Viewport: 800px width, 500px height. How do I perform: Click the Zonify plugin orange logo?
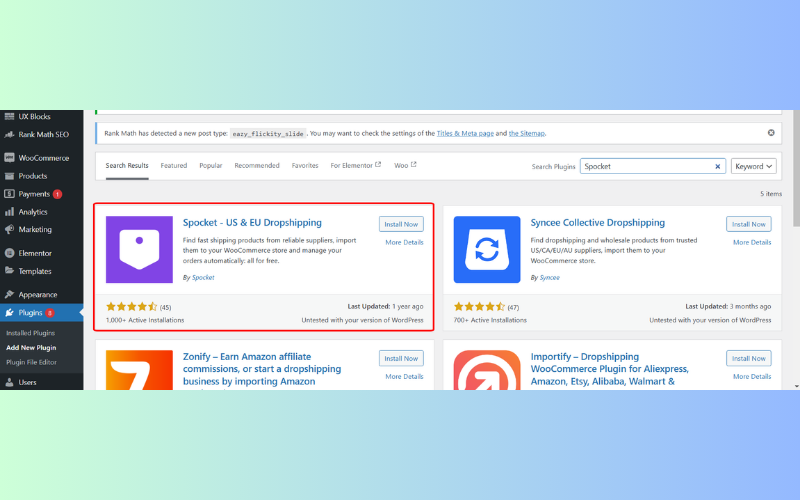pyautogui.click(x=139, y=370)
